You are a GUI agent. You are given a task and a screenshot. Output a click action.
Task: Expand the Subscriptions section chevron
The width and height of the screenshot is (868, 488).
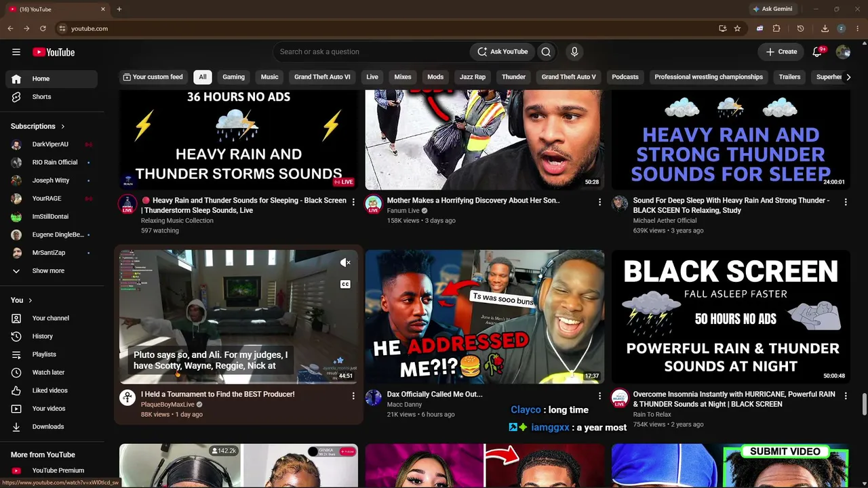63,126
